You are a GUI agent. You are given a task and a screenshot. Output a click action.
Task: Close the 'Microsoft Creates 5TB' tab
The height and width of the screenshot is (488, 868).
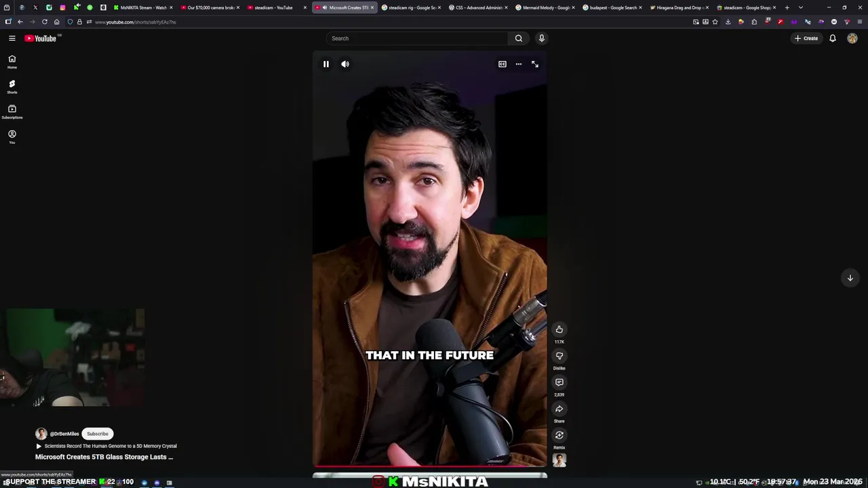(x=372, y=7)
